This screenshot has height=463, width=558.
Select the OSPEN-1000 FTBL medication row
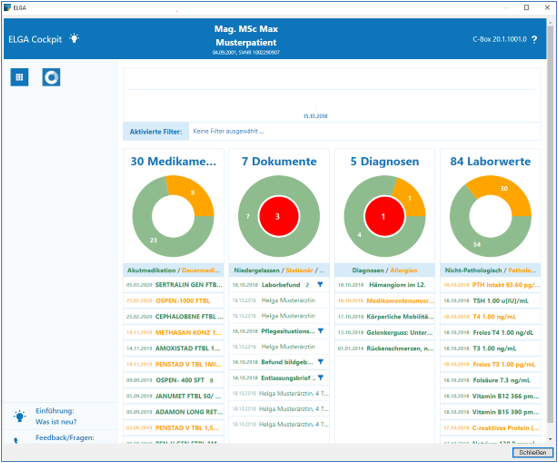174,301
